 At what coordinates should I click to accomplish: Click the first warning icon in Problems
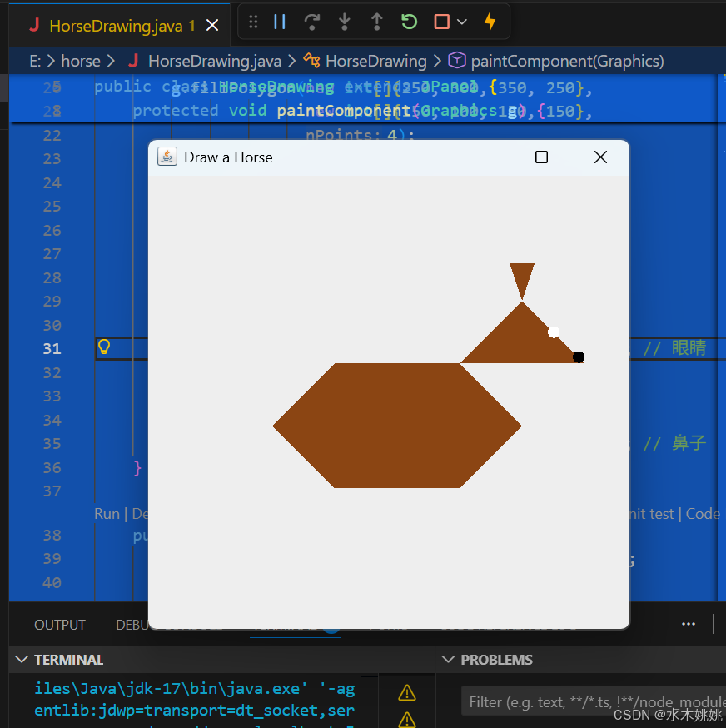point(406,693)
